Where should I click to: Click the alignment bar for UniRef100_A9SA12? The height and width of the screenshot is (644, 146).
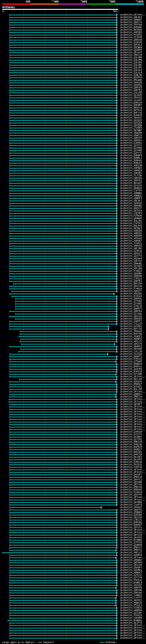coord(56,507)
